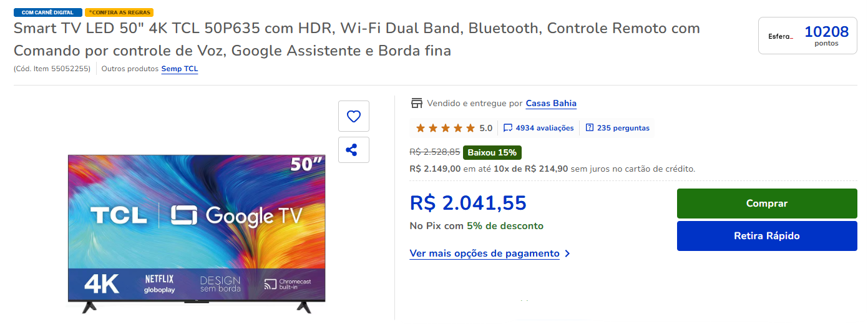Click the green Comprar button
868x324 pixels.
coord(767,204)
